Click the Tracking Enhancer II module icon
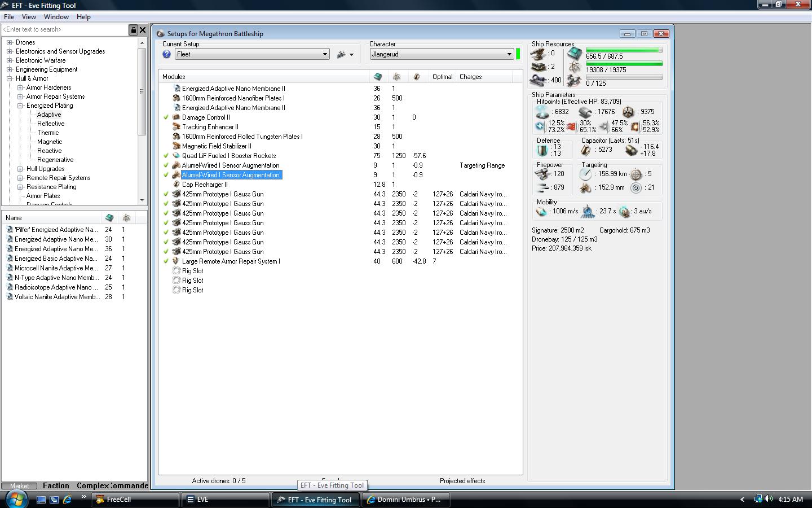Screen dimensions: 812x508 coord(176,127)
